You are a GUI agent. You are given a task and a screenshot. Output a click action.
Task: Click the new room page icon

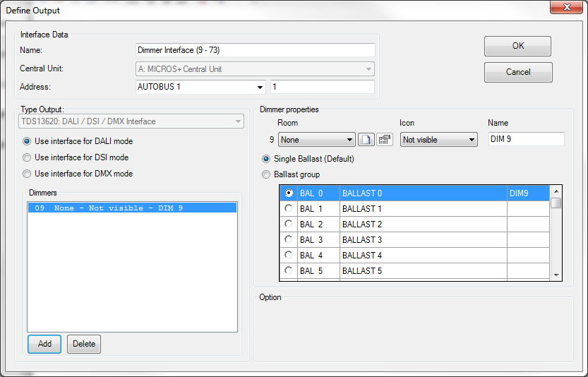(366, 140)
